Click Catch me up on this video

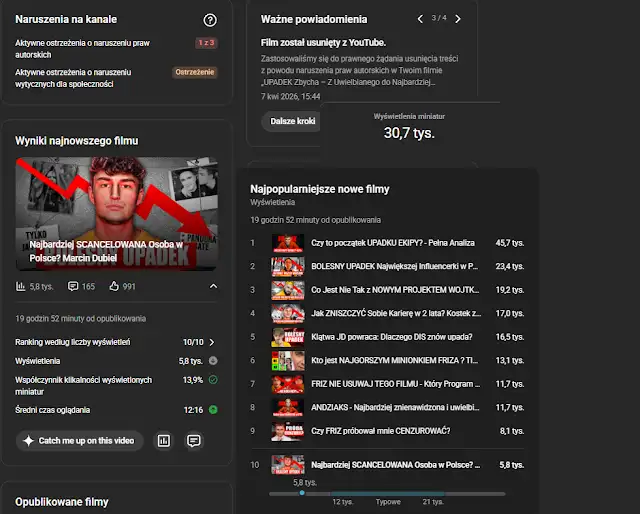click(x=80, y=441)
